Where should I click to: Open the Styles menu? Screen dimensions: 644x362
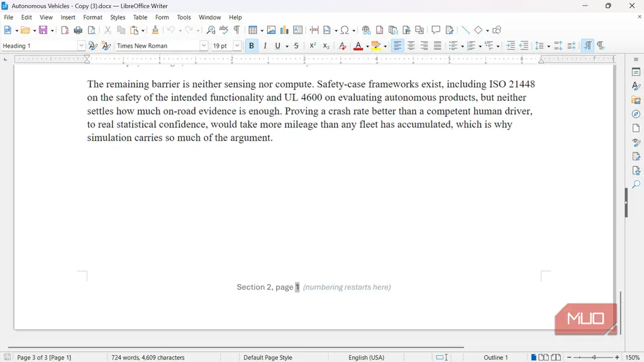point(118,17)
